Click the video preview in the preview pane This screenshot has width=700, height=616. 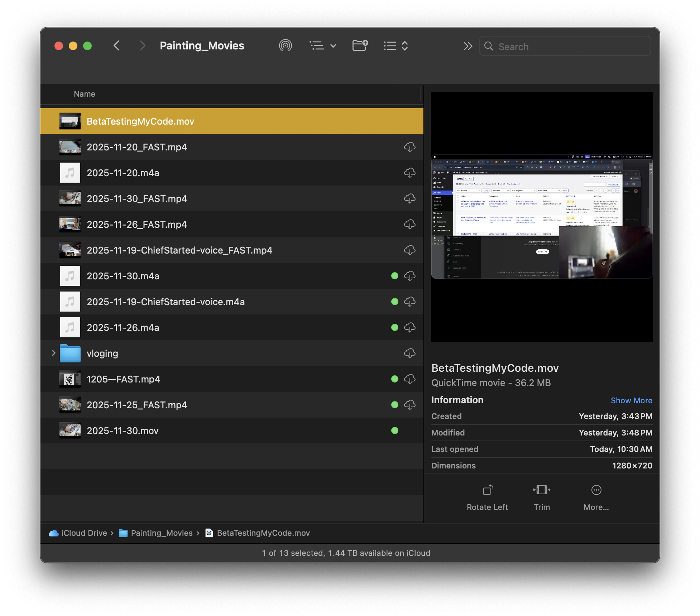pos(542,217)
